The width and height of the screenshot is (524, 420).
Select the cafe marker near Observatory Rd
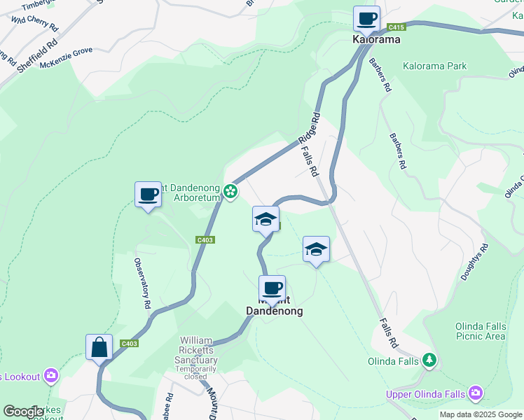coord(148,195)
